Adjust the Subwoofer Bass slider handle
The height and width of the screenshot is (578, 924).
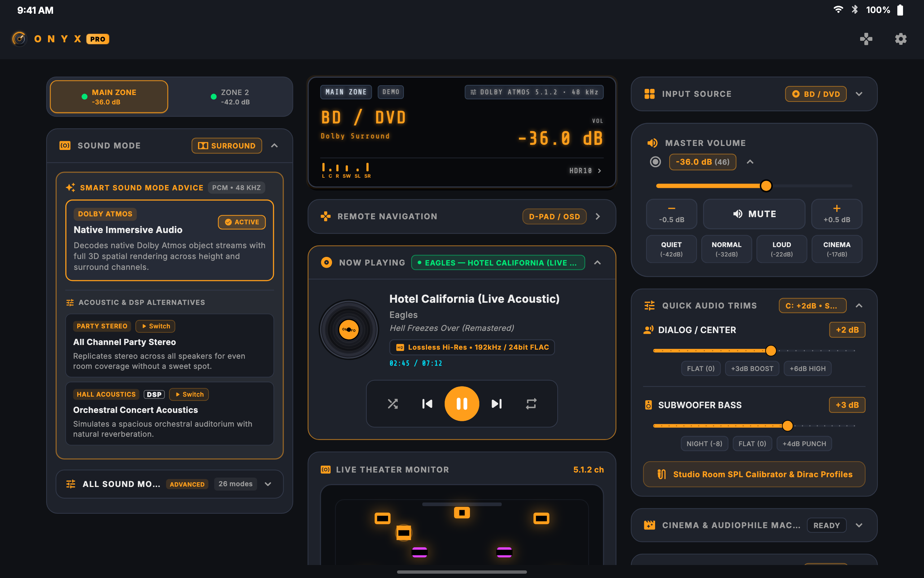click(x=787, y=426)
